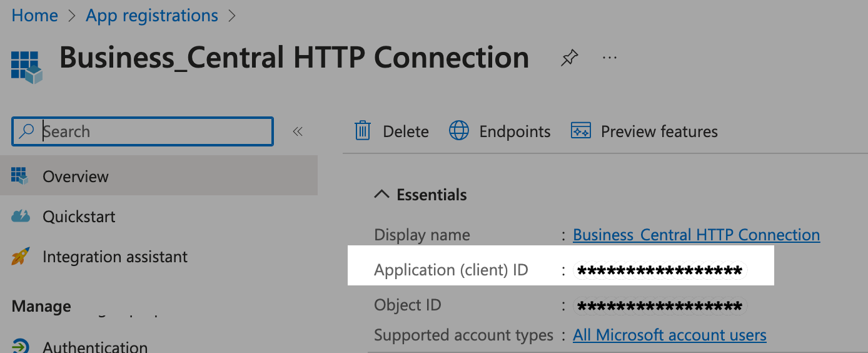Click the Integration assistant rocket icon
868x353 pixels.
pos(21,257)
